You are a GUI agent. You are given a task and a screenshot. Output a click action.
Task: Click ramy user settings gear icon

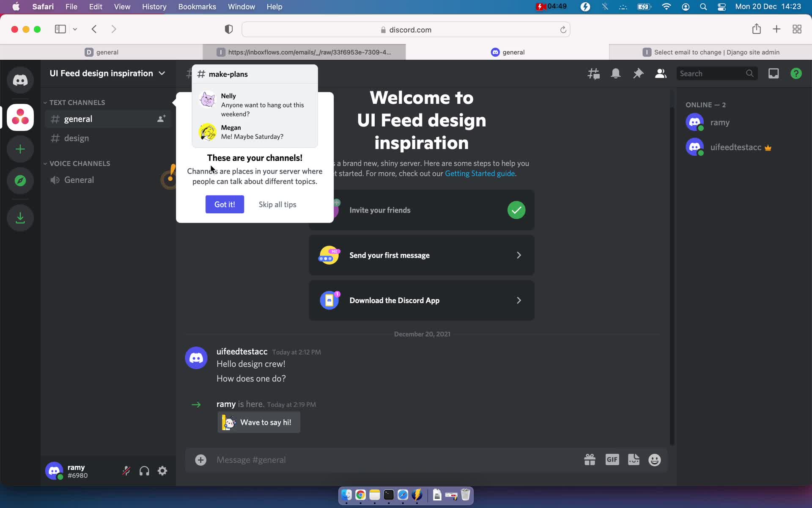(162, 471)
